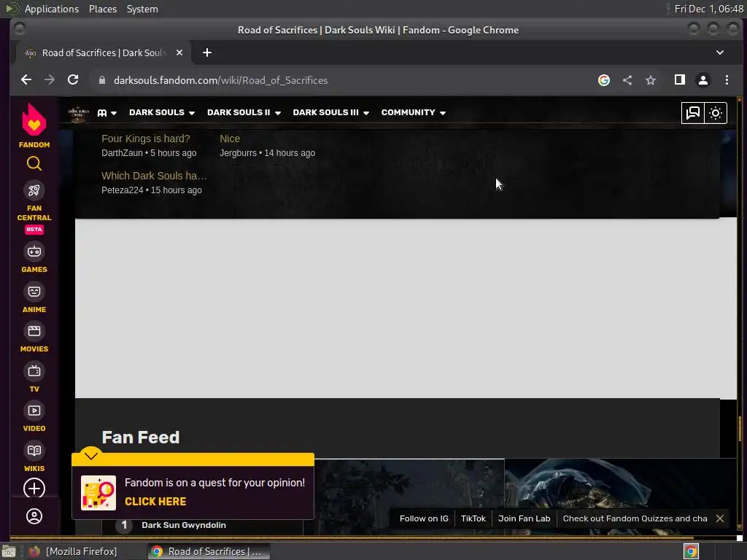Click the survey popup illustration icon

[x=98, y=493]
